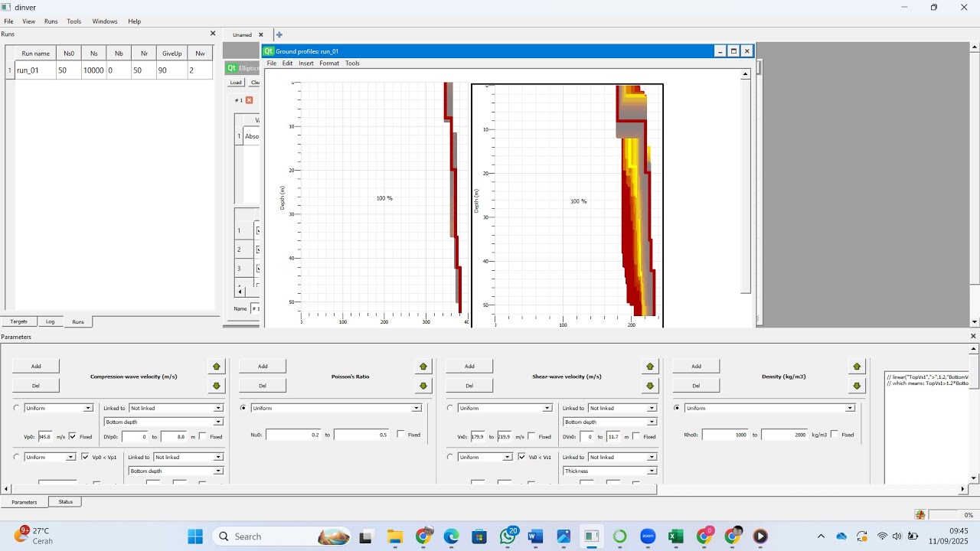
Task: Toggle Fixed checkbox for DVs0
Action: 636,436
